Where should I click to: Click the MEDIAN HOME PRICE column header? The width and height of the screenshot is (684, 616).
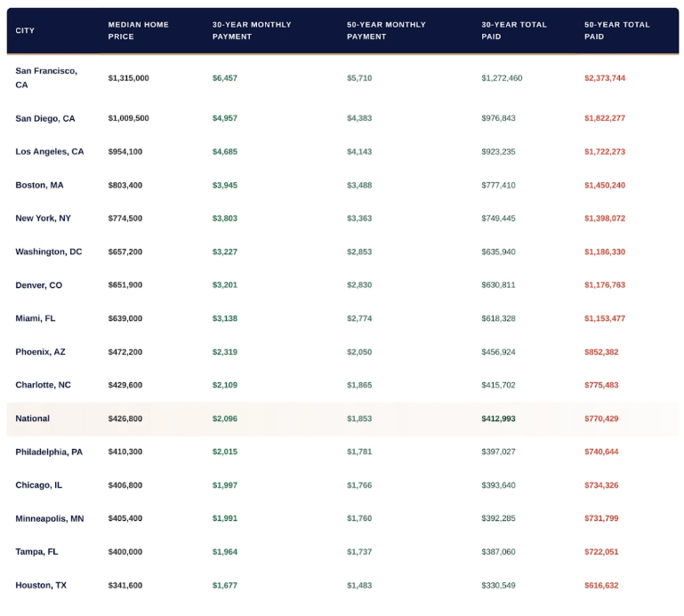[x=138, y=30]
